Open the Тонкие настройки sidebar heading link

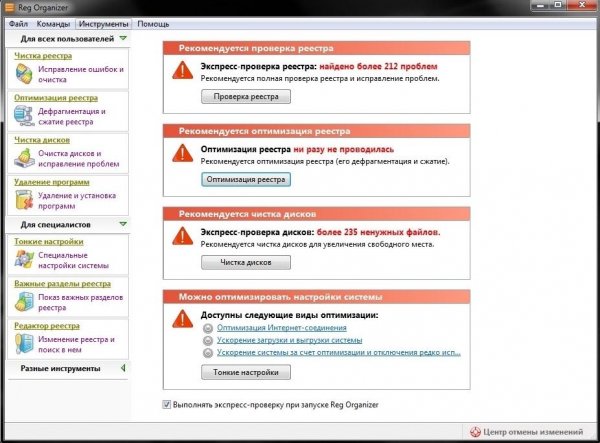pyautogui.click(x=49, y=241)
